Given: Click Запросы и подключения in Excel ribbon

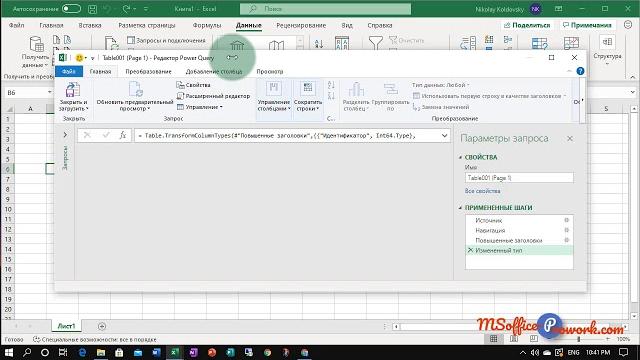Looking at the screenshot, I should pyautogui.click(x=166, y=40).
